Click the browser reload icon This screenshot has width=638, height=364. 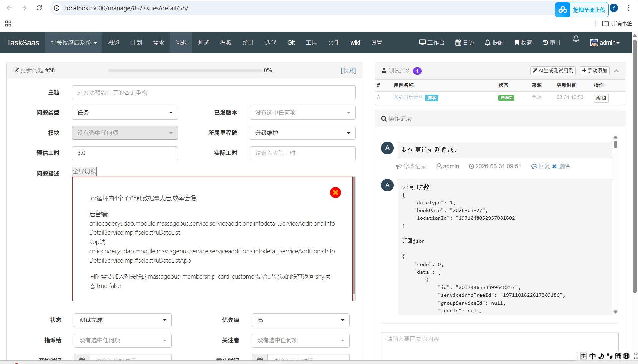tap(39, 8)
